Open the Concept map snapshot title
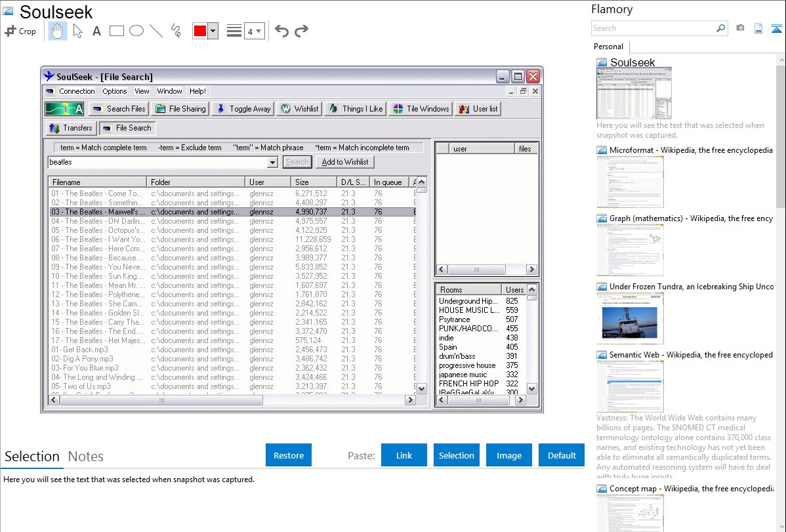The width and height of the screenshot is (786, 532). (691, 488)
